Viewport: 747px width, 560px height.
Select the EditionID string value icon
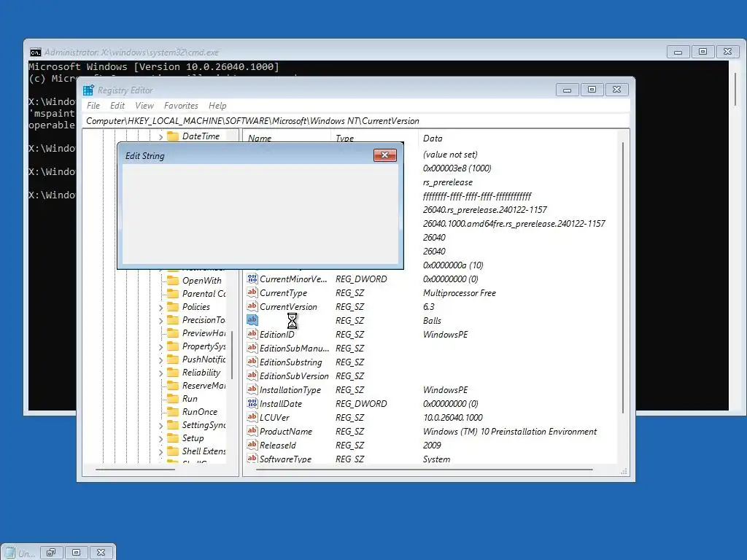tap(252, 334)
